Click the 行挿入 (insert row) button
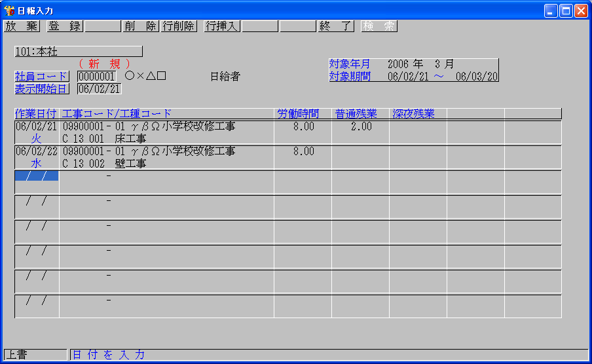Screen dimensions: 592x364 (x=222, y=26)
